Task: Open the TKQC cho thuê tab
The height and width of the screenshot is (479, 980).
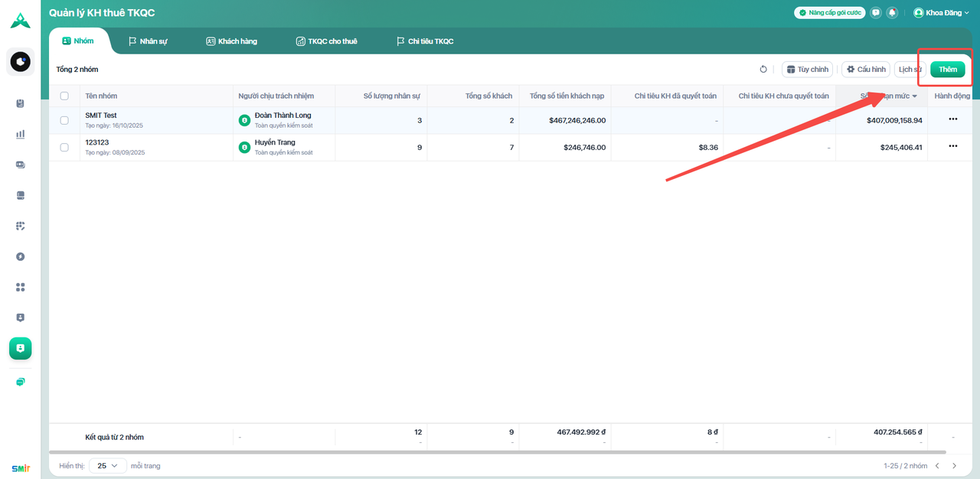Action: 326,41
